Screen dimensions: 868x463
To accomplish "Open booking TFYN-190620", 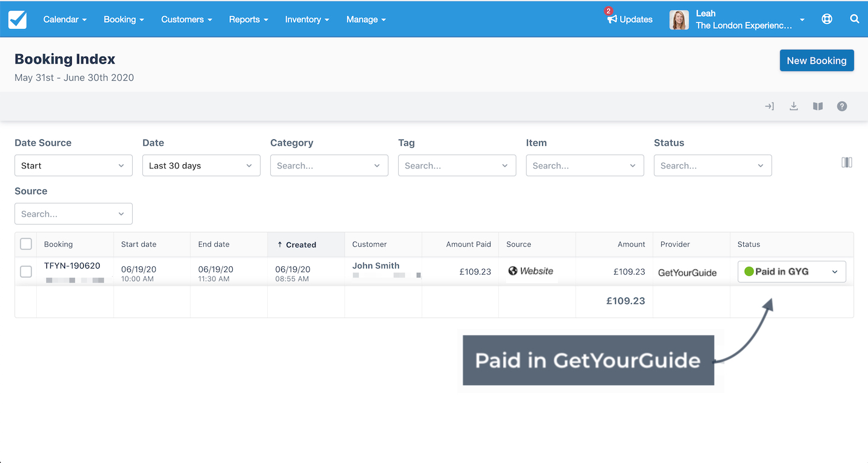I will tap(72, 266).
